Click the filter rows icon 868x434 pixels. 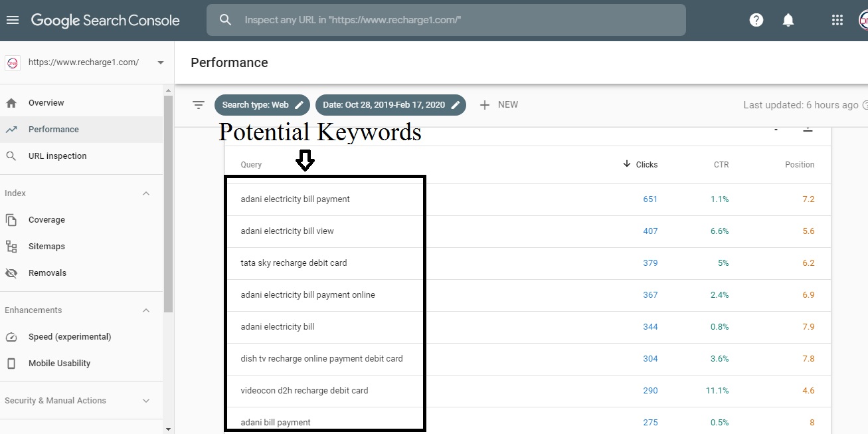(x=198, y=105)
